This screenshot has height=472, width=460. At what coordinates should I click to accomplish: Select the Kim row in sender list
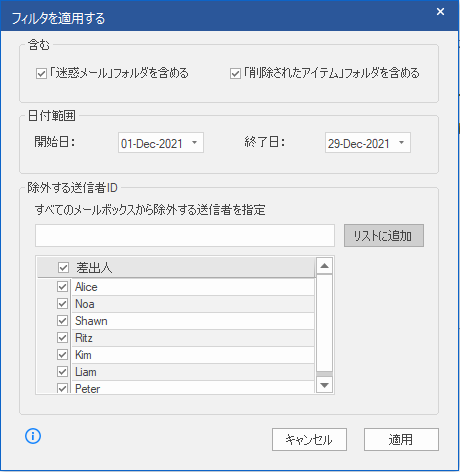[x=193, y=355]
